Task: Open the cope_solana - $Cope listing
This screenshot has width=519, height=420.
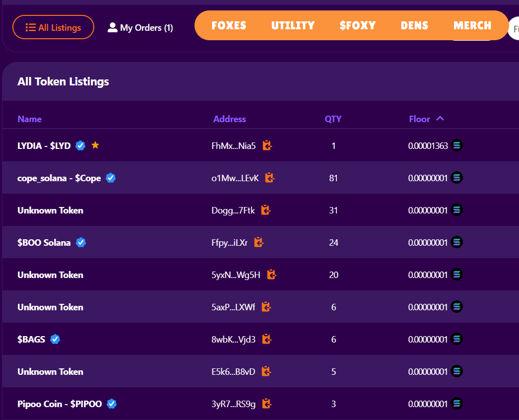Action: [x=59, y=178]
